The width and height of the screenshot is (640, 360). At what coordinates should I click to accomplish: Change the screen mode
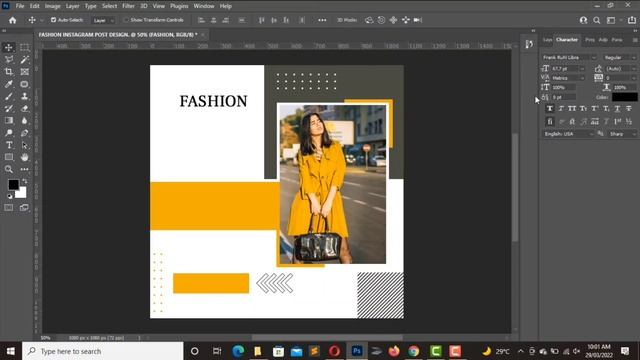[24, 208]
